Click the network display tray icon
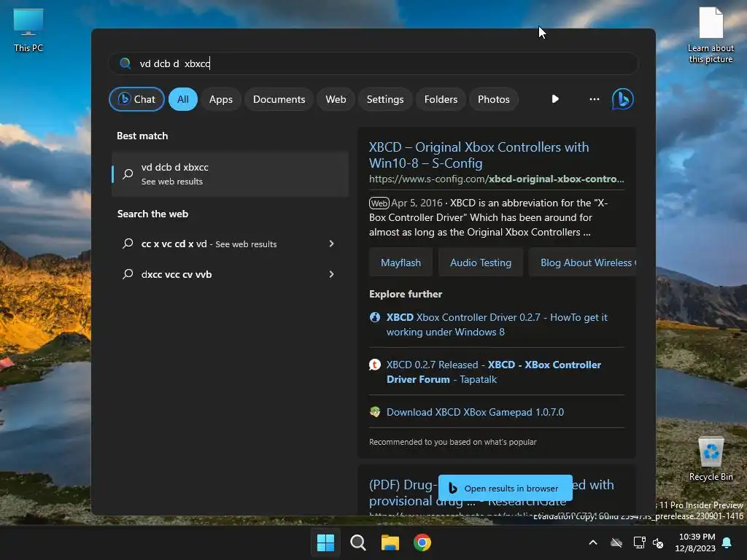Screen dimensions: 747x560 (x=639, y=542)
